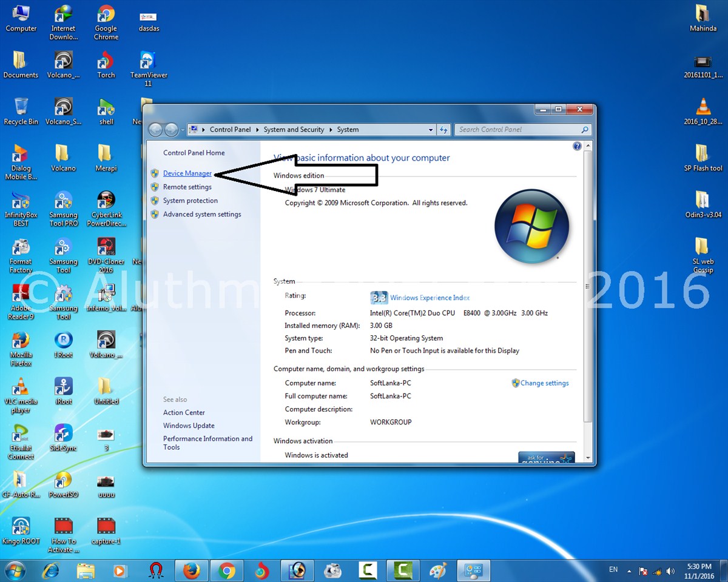The width and height of the screenshot is (728, 582).
Task: Select VLC media player desktop icon
Action: tap(21, 396)
